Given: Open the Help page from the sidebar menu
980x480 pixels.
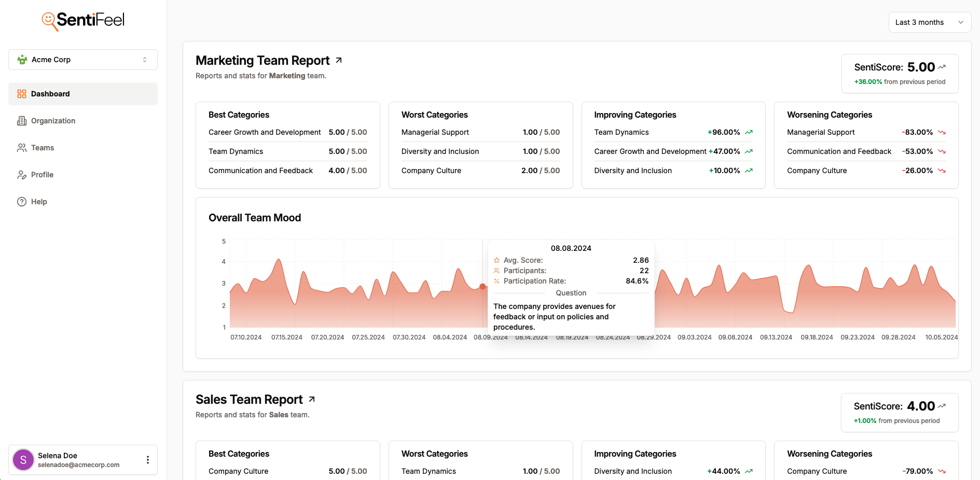Looking at the screenshot, I should (x=38, y=202).
